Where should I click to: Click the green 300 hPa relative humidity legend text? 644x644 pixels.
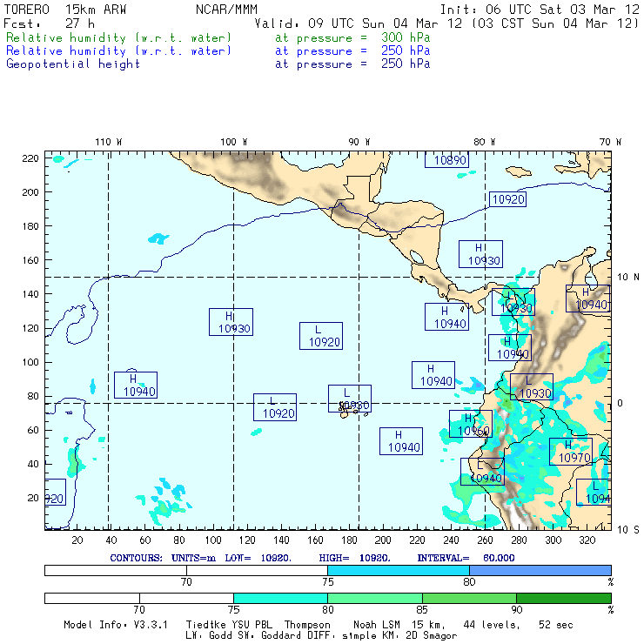(x=119, y=38)
